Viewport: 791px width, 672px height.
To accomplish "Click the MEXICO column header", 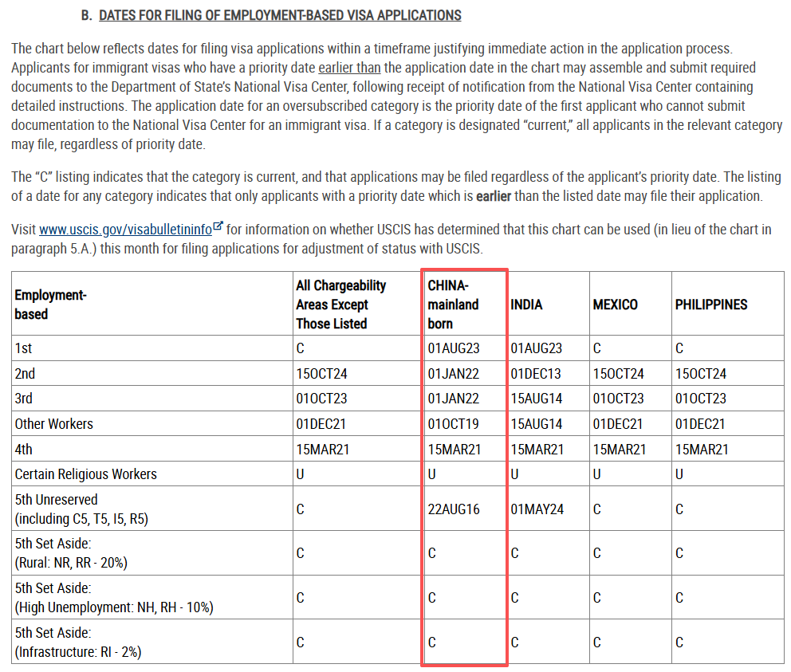I will pos(615,305).
